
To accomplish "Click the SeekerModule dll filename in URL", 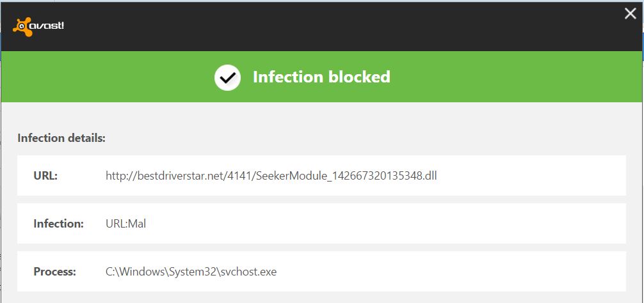I will (346, 176).
